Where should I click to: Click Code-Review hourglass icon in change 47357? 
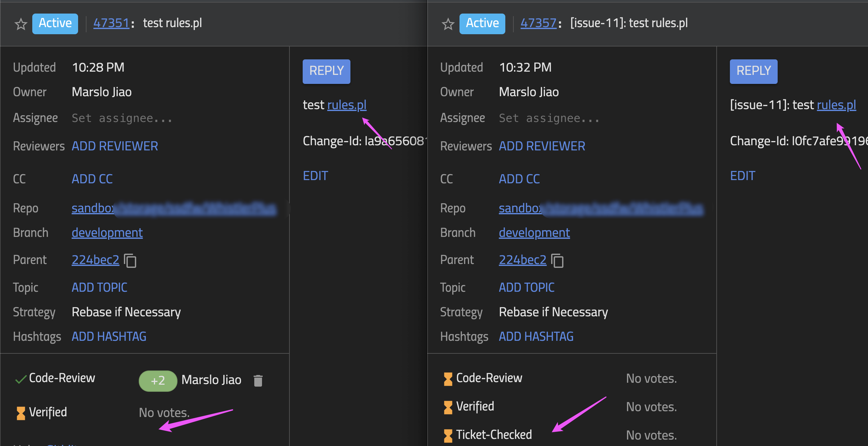pyautogui.click(x=448, y=379)
